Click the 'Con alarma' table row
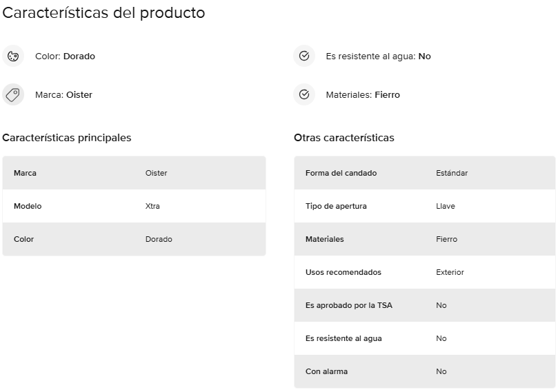 [425, 371]
